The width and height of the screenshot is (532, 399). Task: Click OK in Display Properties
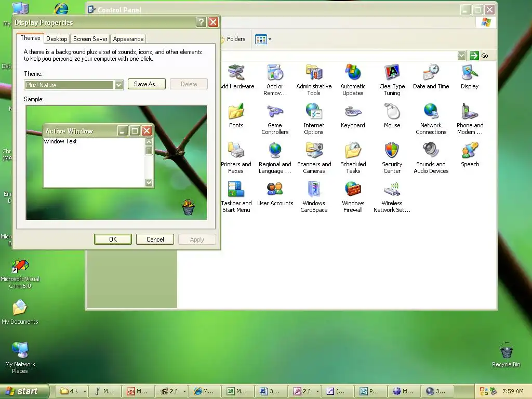pyautogui.click(x=113, y=239)
